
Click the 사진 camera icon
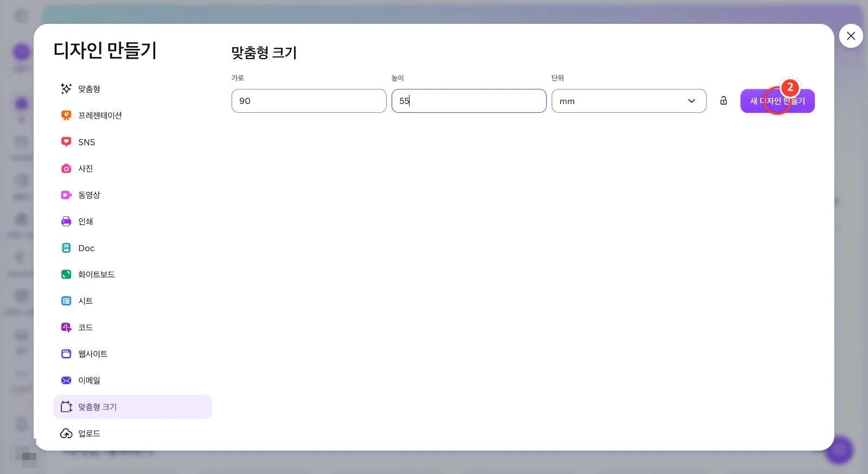[66, 168]
